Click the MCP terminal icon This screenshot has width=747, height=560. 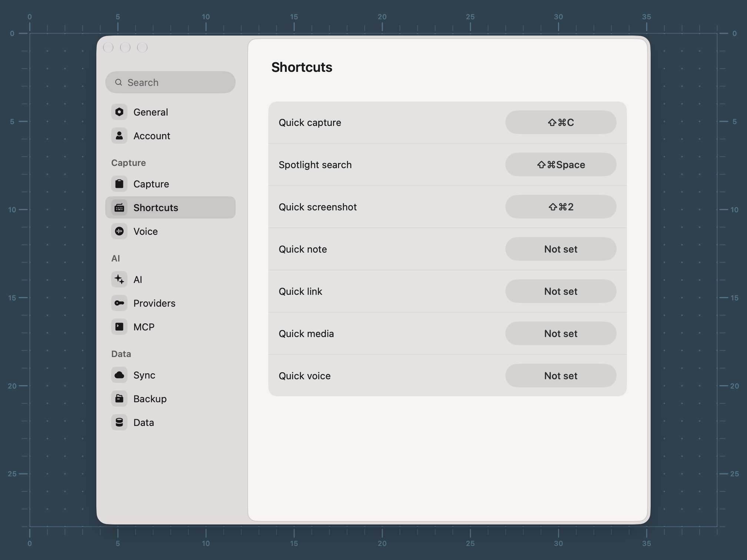point(119,327)
